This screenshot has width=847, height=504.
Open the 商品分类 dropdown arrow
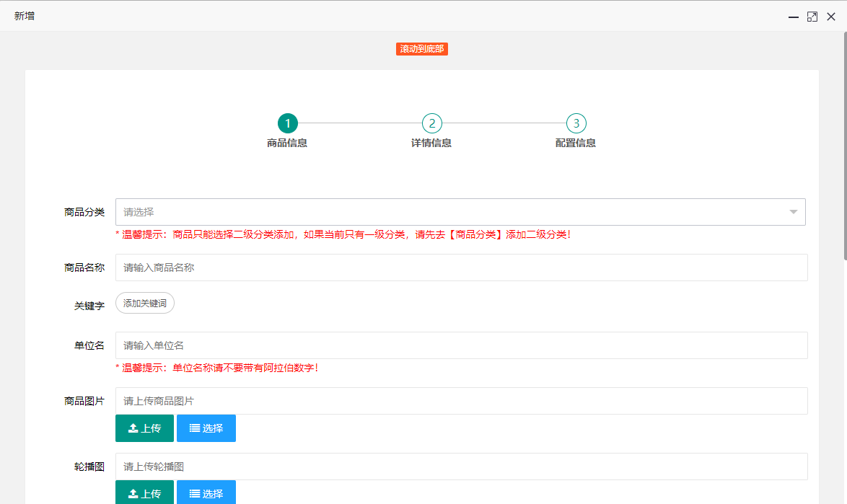[x=793, y=212]
